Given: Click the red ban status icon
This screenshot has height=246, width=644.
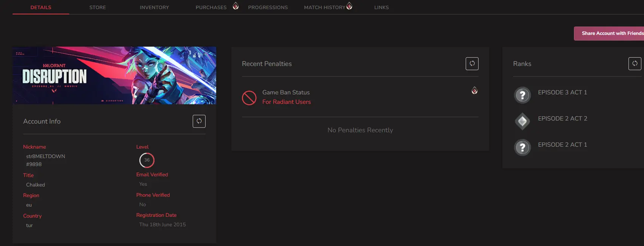Looking at the screenshot, I should pos(249,98).
